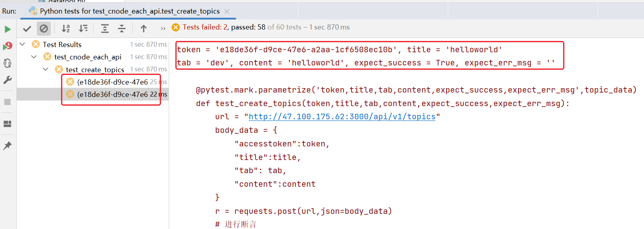Click the Sort by duration icon
Viewport: 644px width, 229px height.
coord(83,28)
